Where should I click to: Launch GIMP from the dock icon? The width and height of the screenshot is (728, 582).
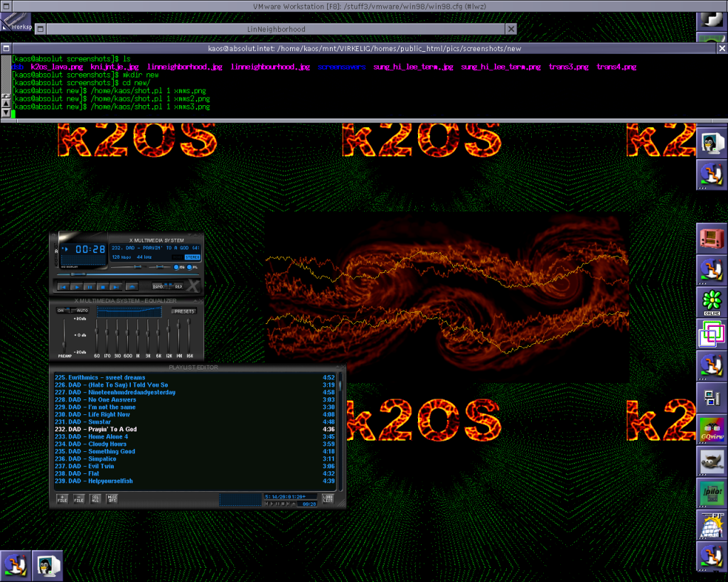coord(712,461)
